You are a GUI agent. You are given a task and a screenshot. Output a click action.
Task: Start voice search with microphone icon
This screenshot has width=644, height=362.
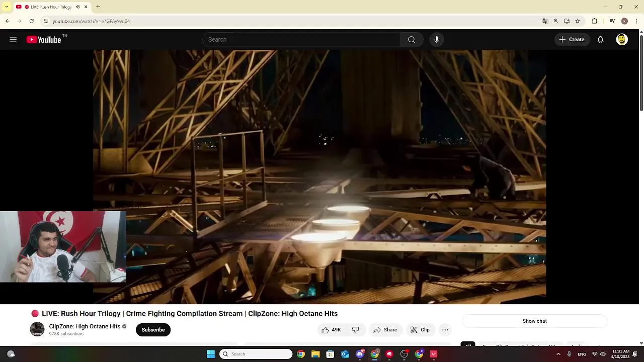click(436, 40)
